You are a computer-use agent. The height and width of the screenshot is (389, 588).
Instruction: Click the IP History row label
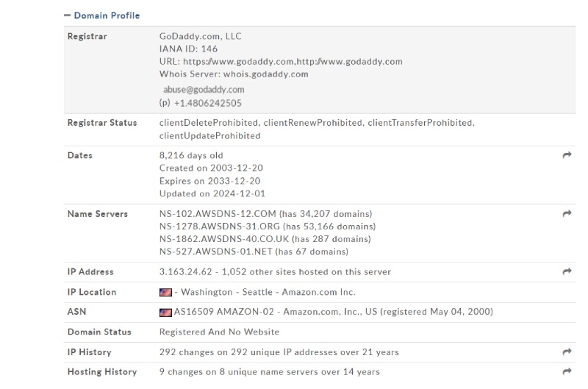(x=89, y=352)
